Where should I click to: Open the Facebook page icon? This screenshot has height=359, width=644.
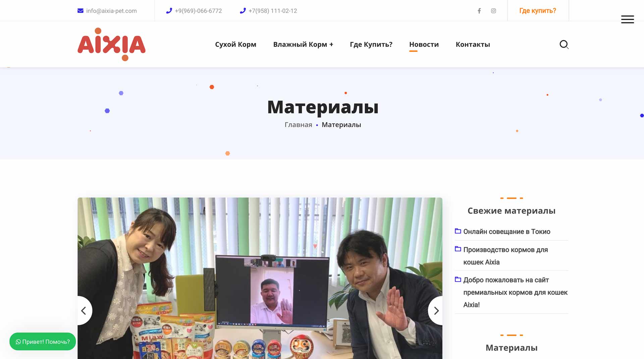479,10
